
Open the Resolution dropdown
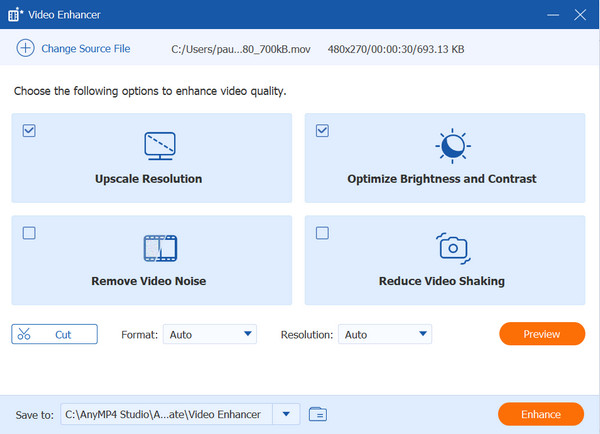pyautogui.click(x=385, y=334)
